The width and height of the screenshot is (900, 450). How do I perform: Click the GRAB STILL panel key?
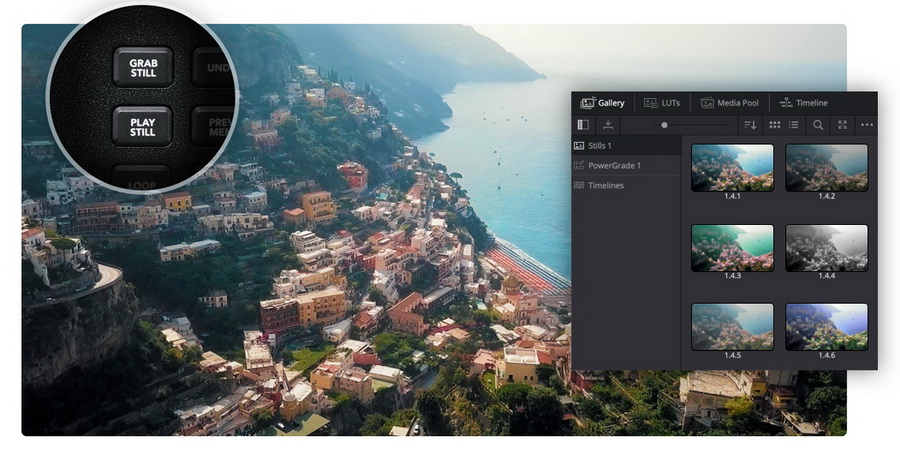pyautogui.click(x=142, y=67)
